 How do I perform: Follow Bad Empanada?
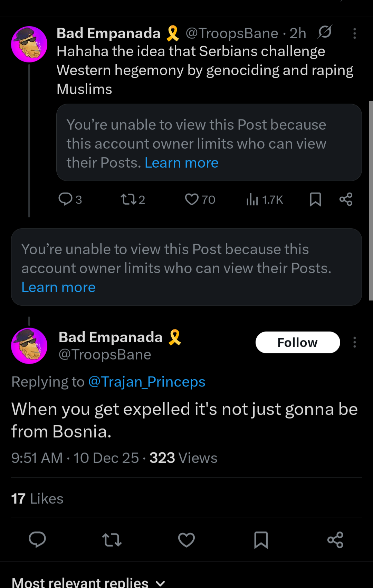(297, 342)
